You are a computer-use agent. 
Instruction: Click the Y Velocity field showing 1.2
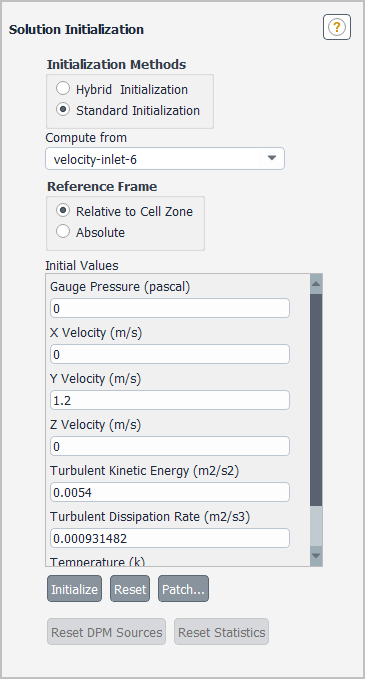tap(170, 400)
